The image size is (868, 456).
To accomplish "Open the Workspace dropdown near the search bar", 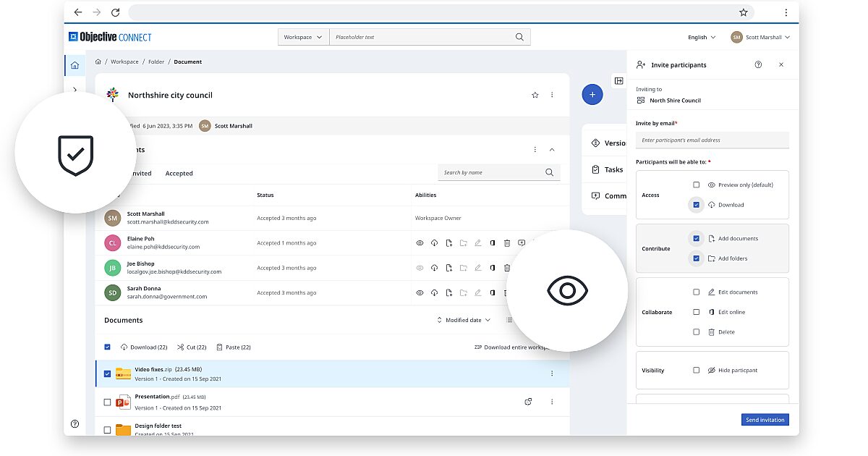I will (x=302, y=36).
